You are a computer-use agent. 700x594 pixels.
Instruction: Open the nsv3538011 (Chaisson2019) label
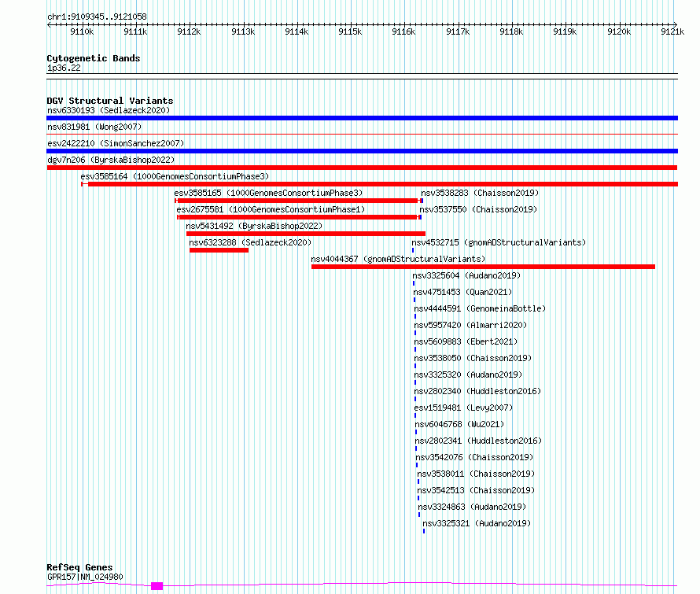(x=476, y=474)
